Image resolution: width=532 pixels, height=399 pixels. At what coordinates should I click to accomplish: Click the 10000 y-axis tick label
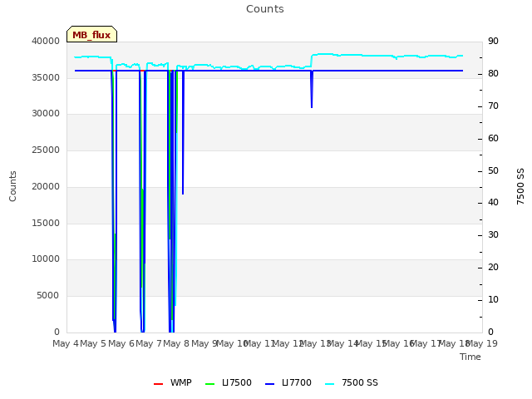click(46, 259)
